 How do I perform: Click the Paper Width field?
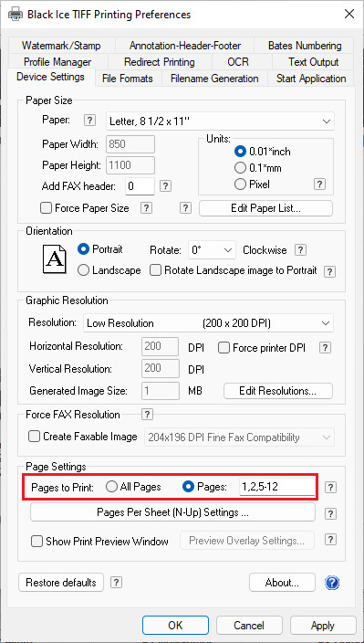click(x=130, y=144)
